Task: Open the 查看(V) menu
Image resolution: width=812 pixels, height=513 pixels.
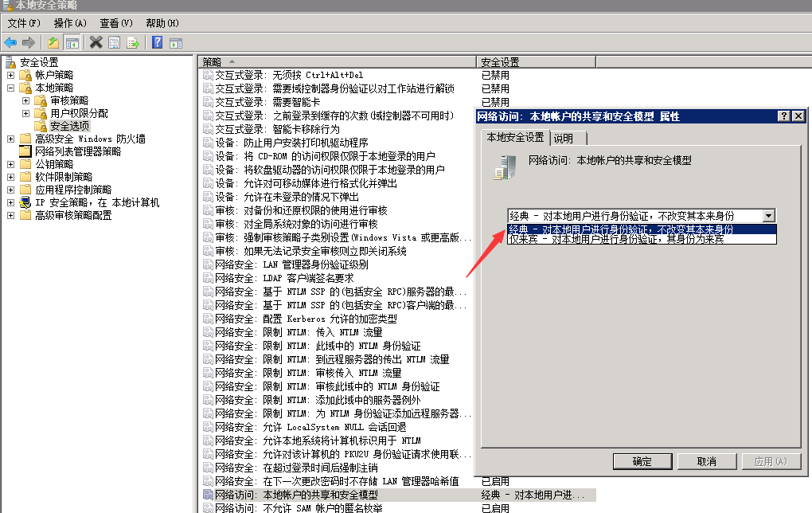Action: 116,23
